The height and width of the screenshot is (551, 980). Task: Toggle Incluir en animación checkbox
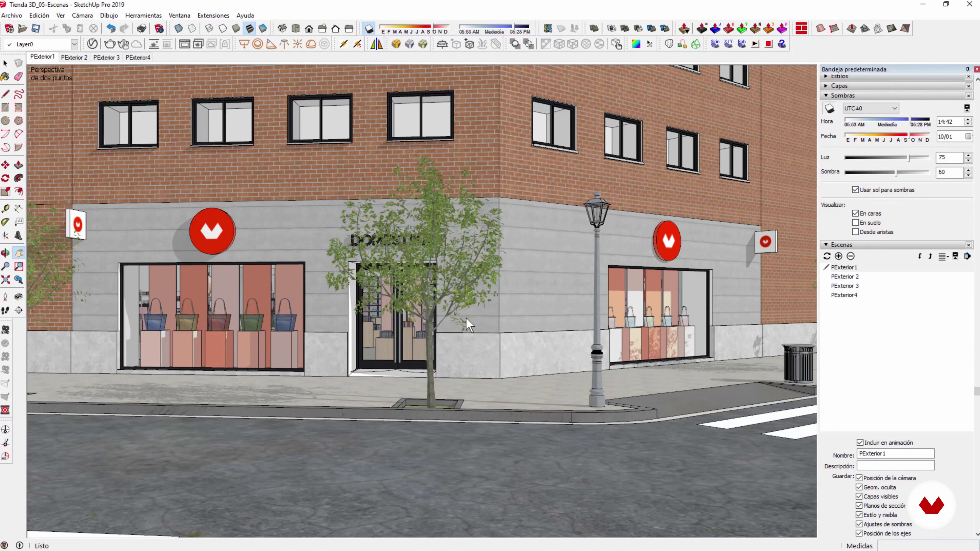tap(860, 442)
